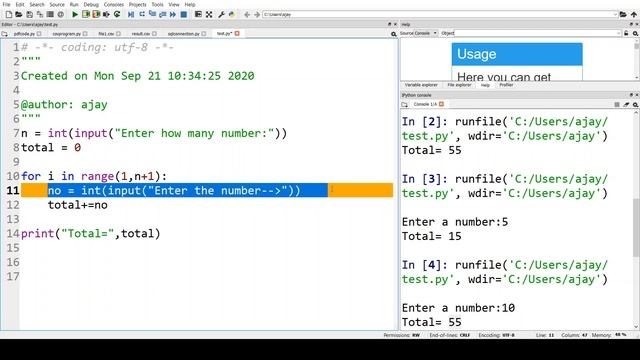Open the File menu

[x=7, y=4]
